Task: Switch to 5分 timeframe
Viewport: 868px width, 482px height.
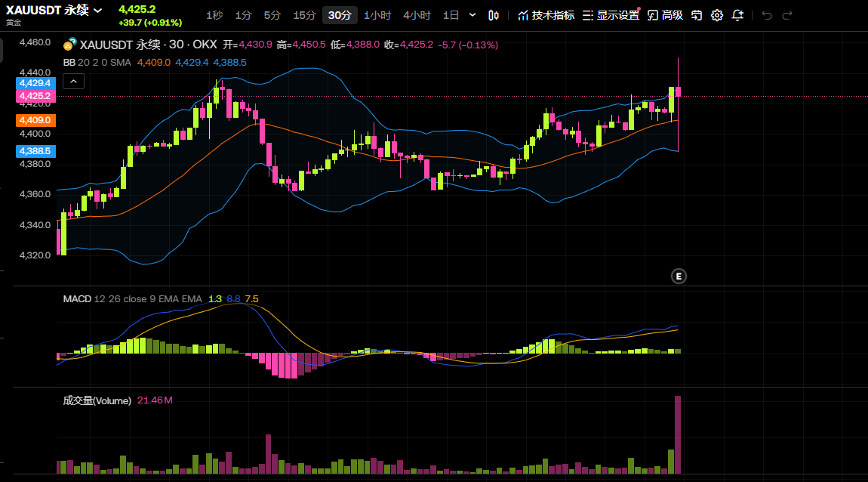Action: (x=272, y=16)
